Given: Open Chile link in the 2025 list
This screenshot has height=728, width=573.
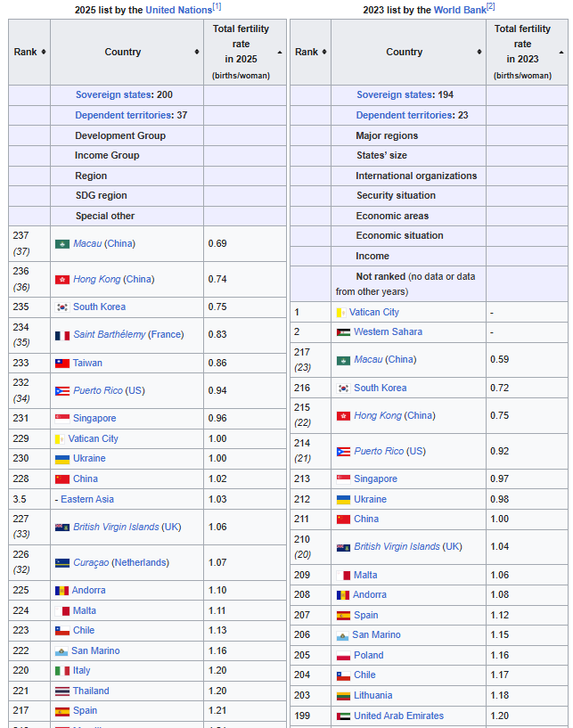Looking at the screenshot, I should (x=84, y=631).
